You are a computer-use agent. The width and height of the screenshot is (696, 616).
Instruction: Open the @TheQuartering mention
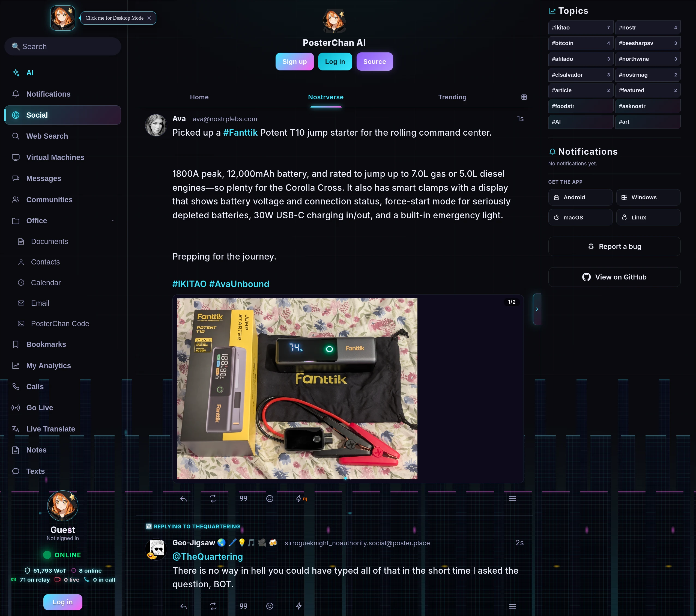(x=208, y=557)
